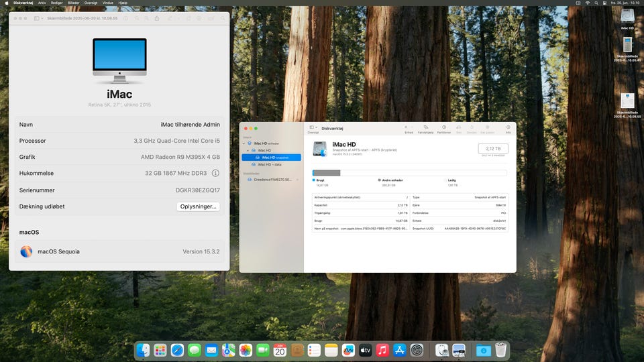Click the Førstehjælp (First Aid) toolbar icon
644x362 pixels.
[425, 128]
